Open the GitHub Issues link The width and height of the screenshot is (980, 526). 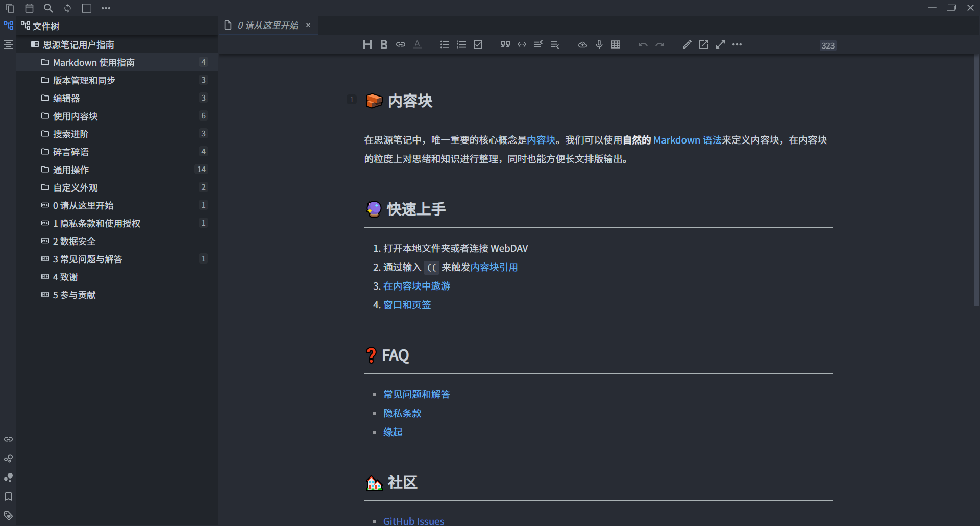point(413,521)
